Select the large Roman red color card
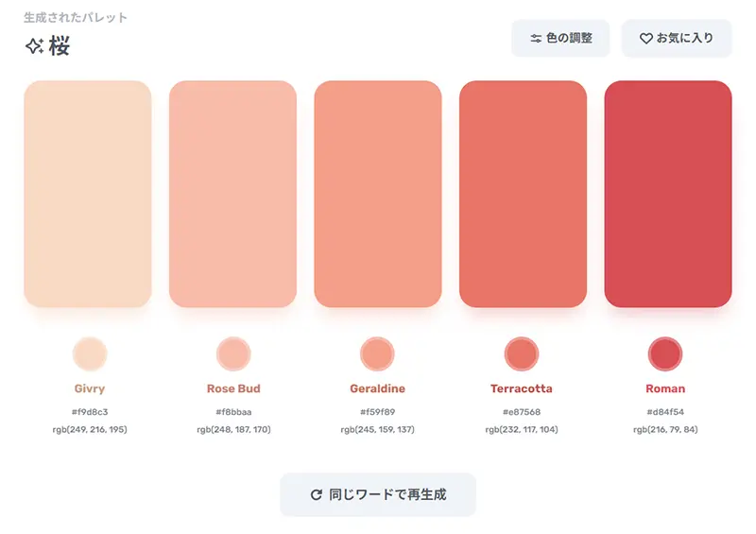The width and height of the screenshot is (756, 534). click(668, 194)
